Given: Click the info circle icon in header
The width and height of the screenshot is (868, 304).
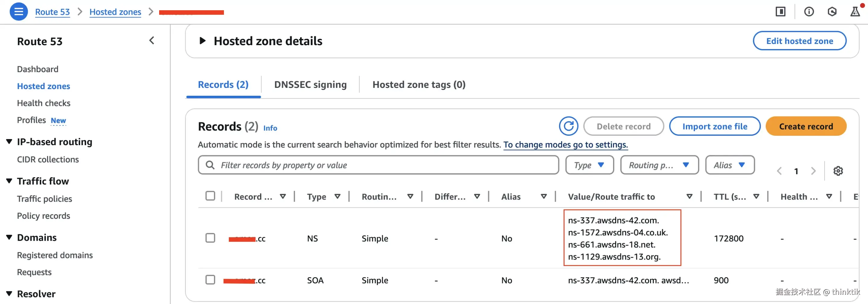Looking at the screenshot, I should [809, 12].
